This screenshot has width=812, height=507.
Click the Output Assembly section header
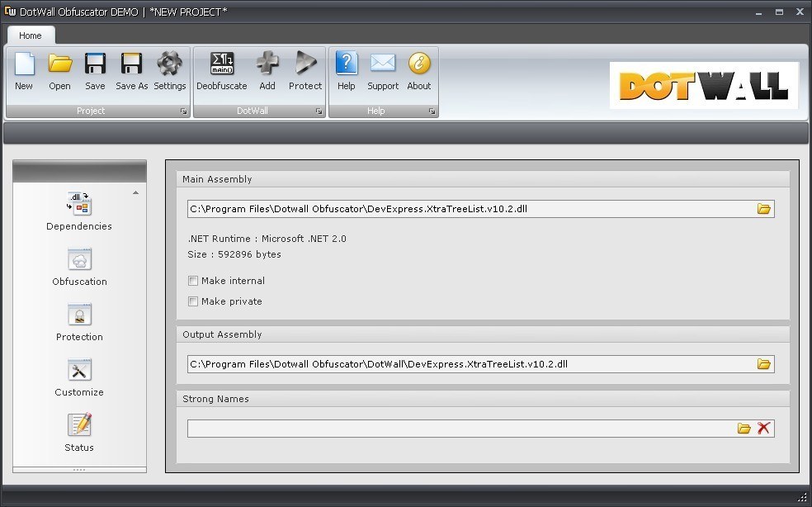(x=483, y=334)
